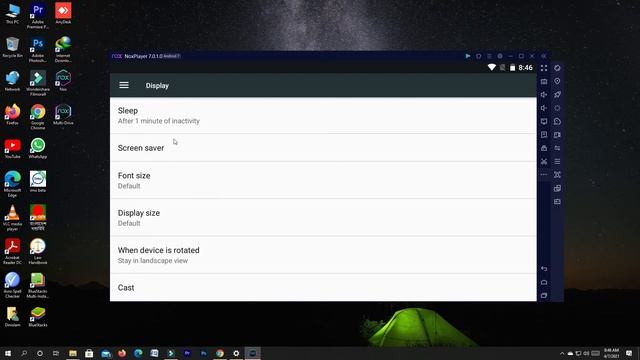640x360 pixels.
Task: Select Multi-Drive Nox desktop shortcut
Action: coord(63,114)
